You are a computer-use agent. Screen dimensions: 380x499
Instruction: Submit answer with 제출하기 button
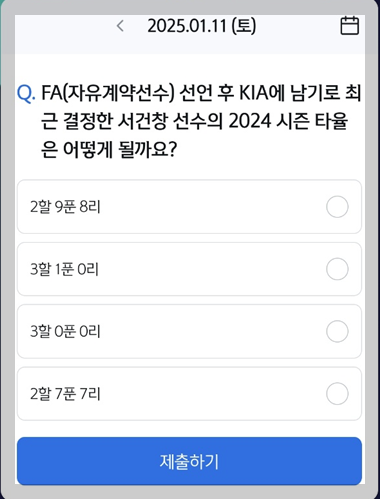coord(189,461)
